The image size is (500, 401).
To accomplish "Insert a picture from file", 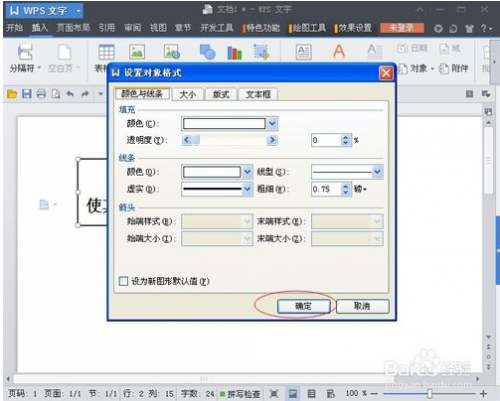I will point(137,52).
